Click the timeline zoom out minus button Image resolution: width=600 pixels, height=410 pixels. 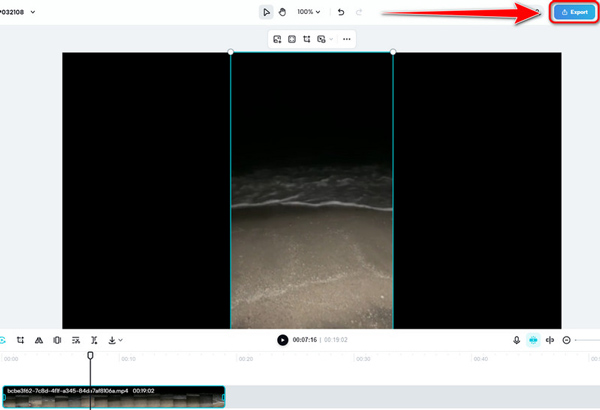pos(566,340)
